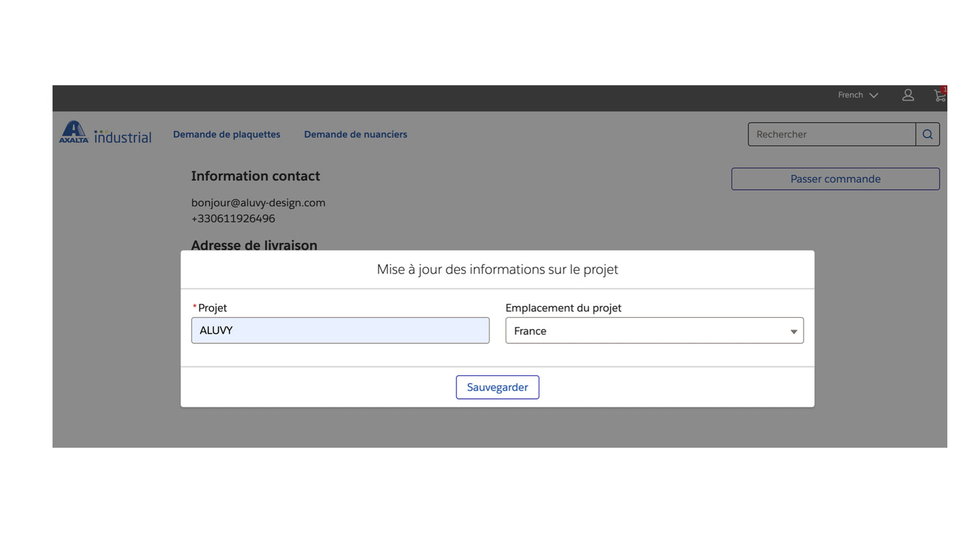980x551 pixels.
Task: Go to Demande de nuanciers
Action: [x=355, y=134]
